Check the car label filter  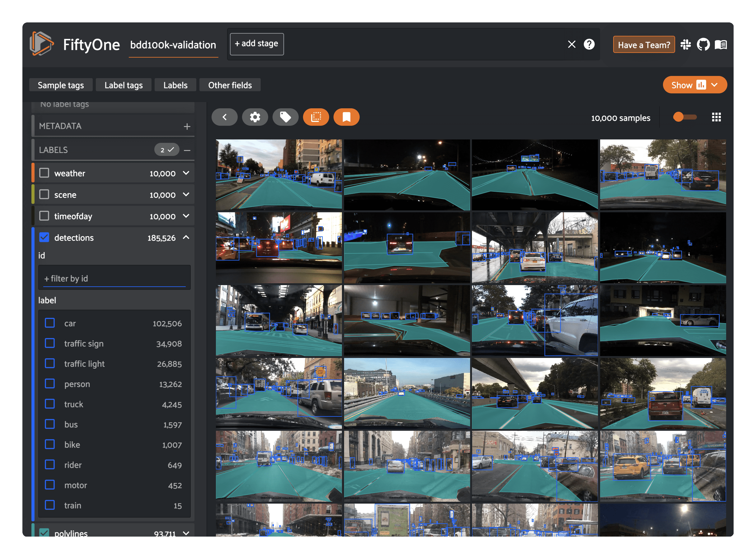(x=50, y=323)
